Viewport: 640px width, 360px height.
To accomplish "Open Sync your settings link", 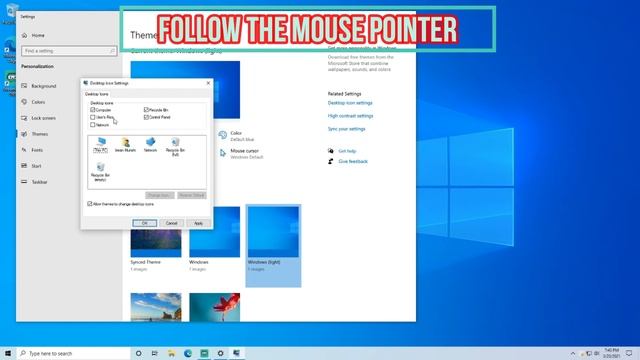I will 347,129.
